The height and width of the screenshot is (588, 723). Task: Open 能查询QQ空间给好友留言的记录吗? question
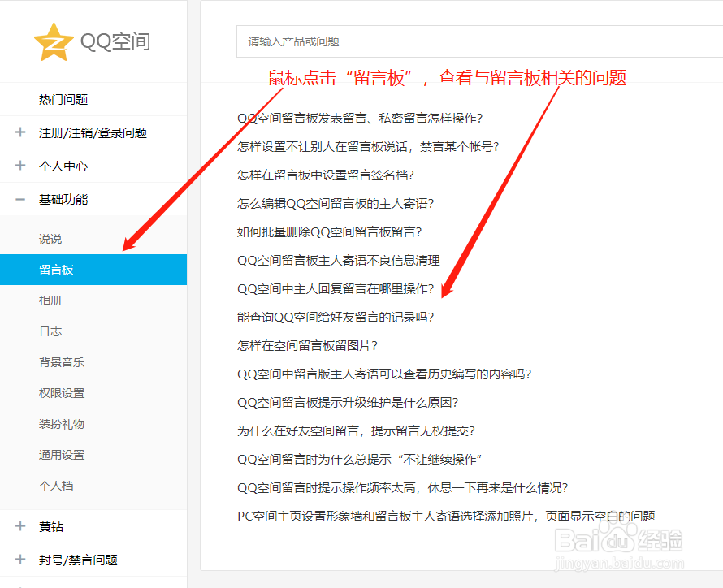(336, 317)
